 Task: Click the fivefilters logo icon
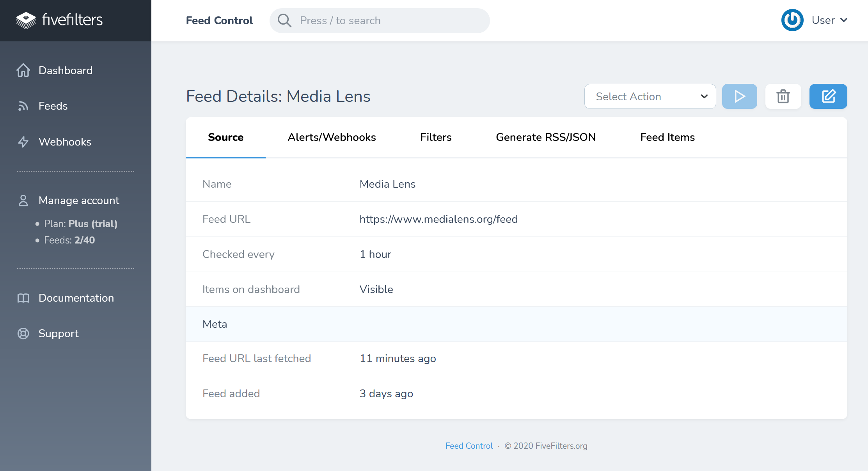pos(26,20)
